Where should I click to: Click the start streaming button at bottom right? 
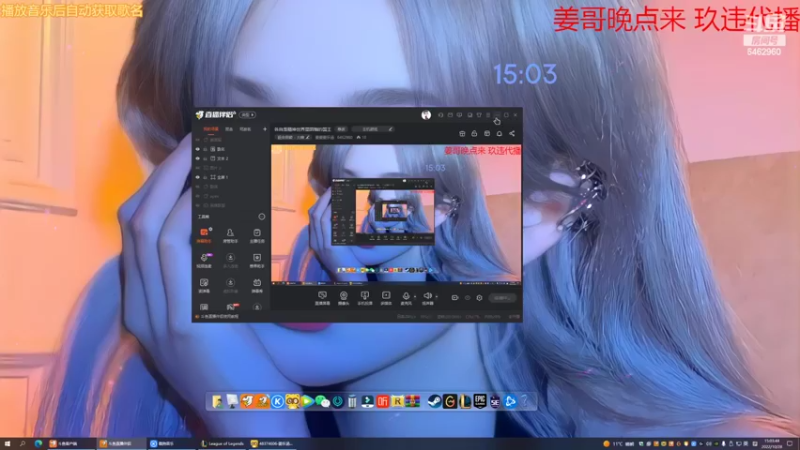point(502,297)
